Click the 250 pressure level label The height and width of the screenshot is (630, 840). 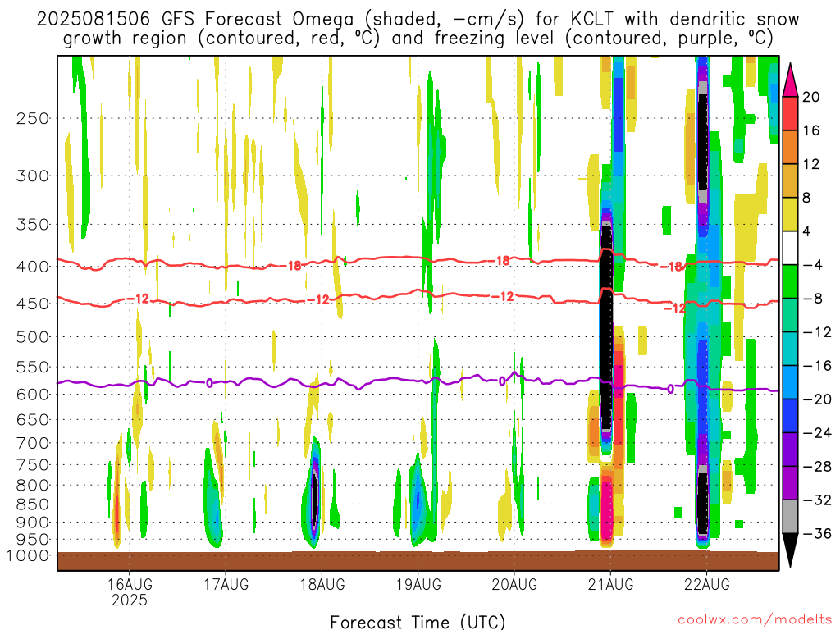click(x=33, y=118)
